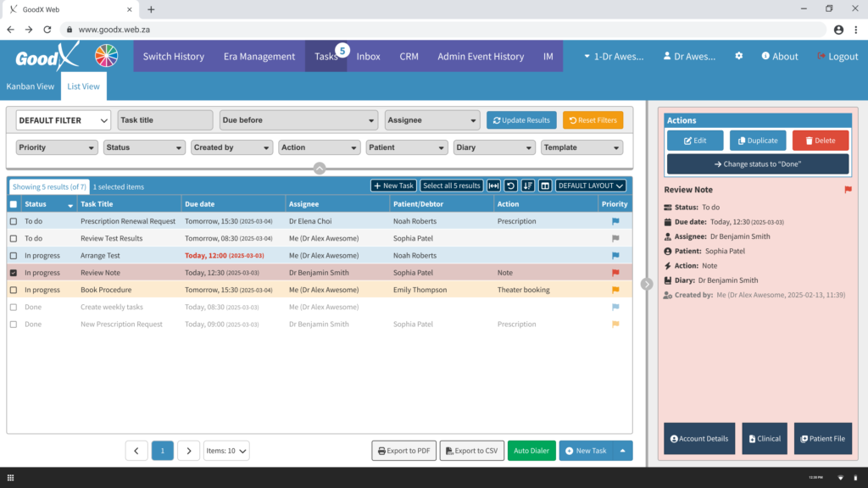Toggle the select-all header checkbox

pos(14,204)
